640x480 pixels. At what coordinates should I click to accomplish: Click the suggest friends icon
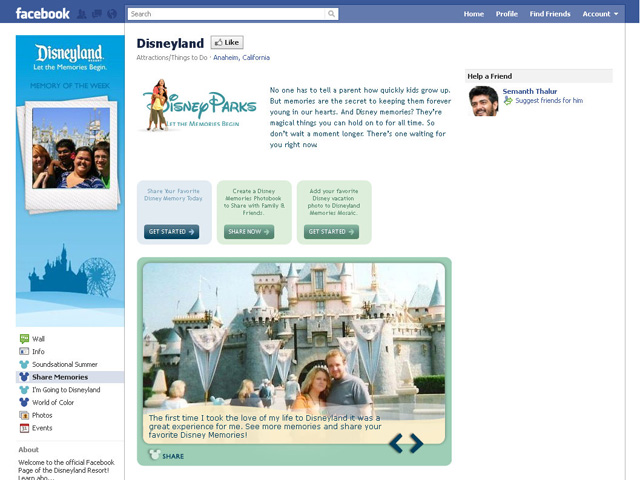[508, 100]
